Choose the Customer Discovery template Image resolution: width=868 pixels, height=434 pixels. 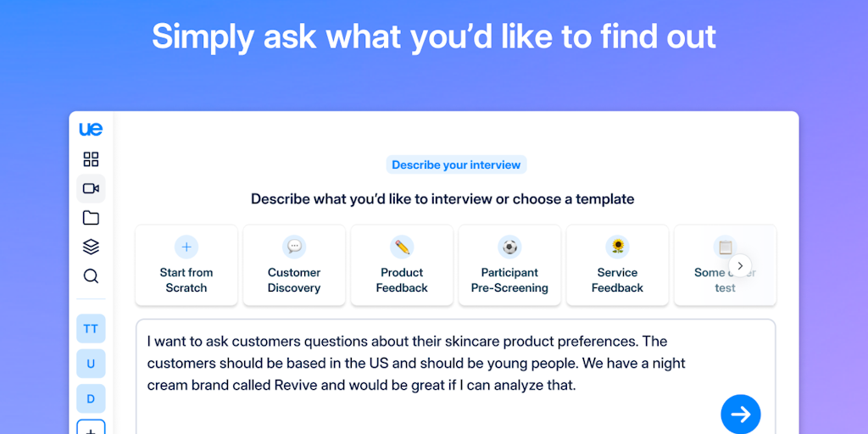[294, 264]
